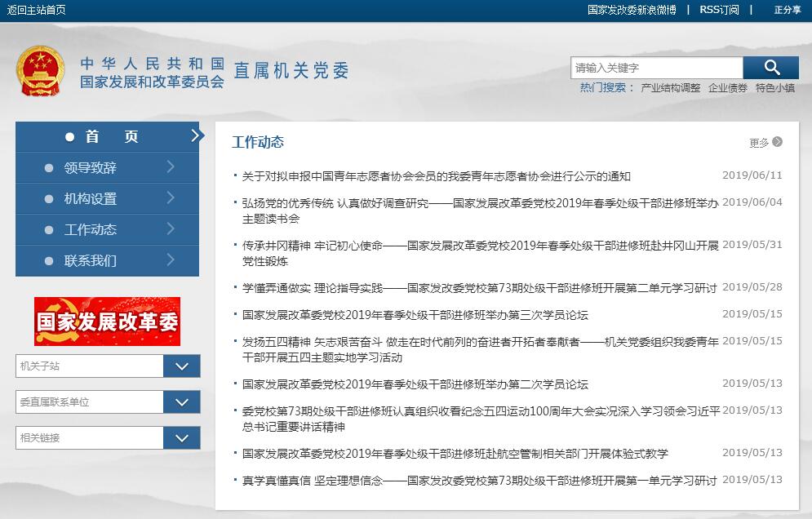
Task: Click hot search term 产业结构调整
Action: click(x=670, y=88)
